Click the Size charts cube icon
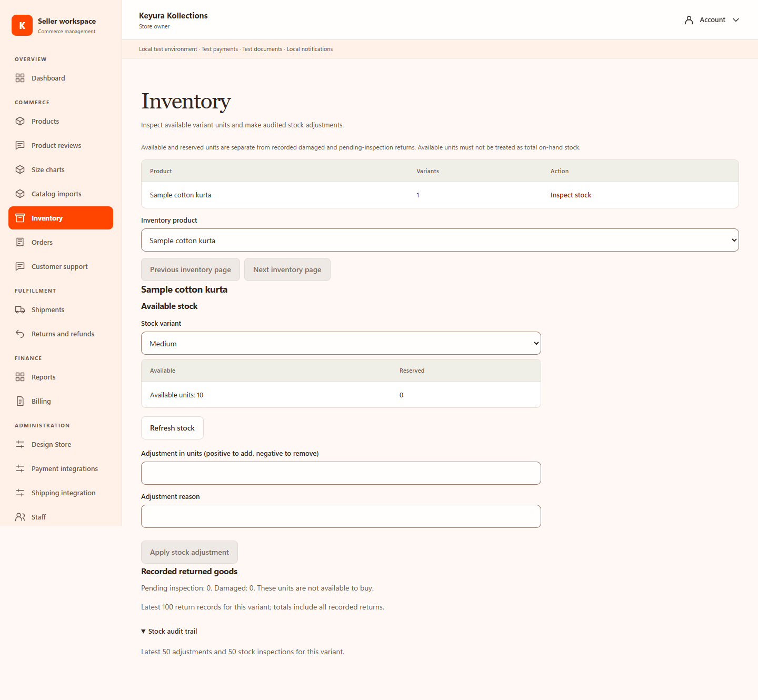 pyautogui.click(x=20, y=169)
